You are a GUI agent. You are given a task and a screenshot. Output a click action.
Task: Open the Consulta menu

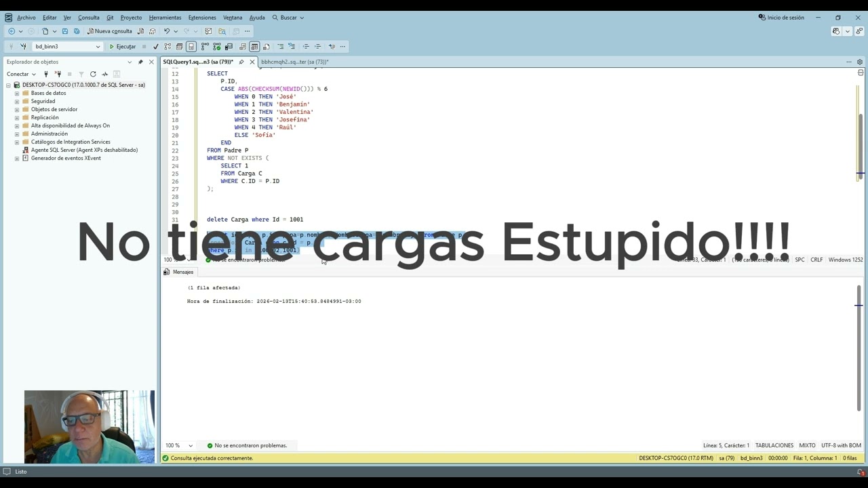88,18
